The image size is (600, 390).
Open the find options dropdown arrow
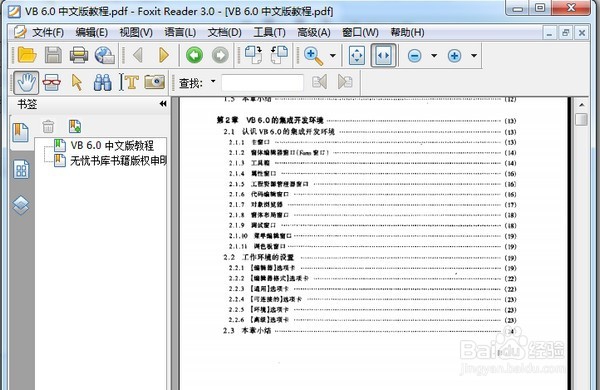click(x=213, y=81)
